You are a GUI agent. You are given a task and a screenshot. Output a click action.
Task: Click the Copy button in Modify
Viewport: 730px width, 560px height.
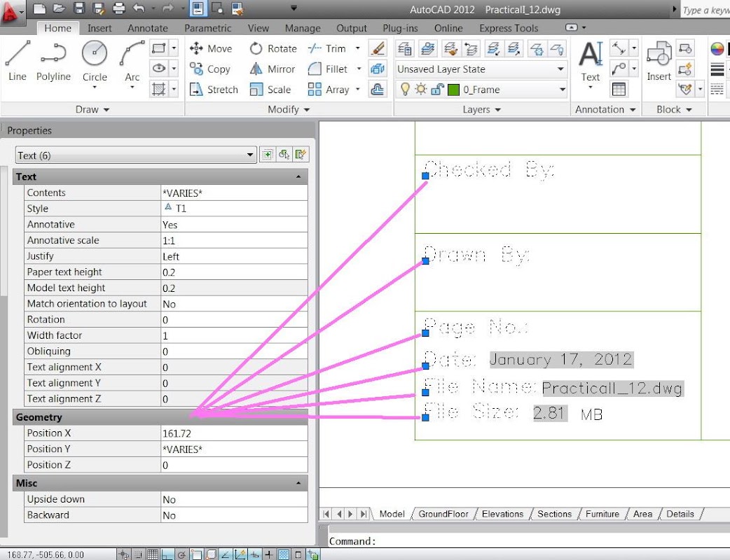pos(210,69)
